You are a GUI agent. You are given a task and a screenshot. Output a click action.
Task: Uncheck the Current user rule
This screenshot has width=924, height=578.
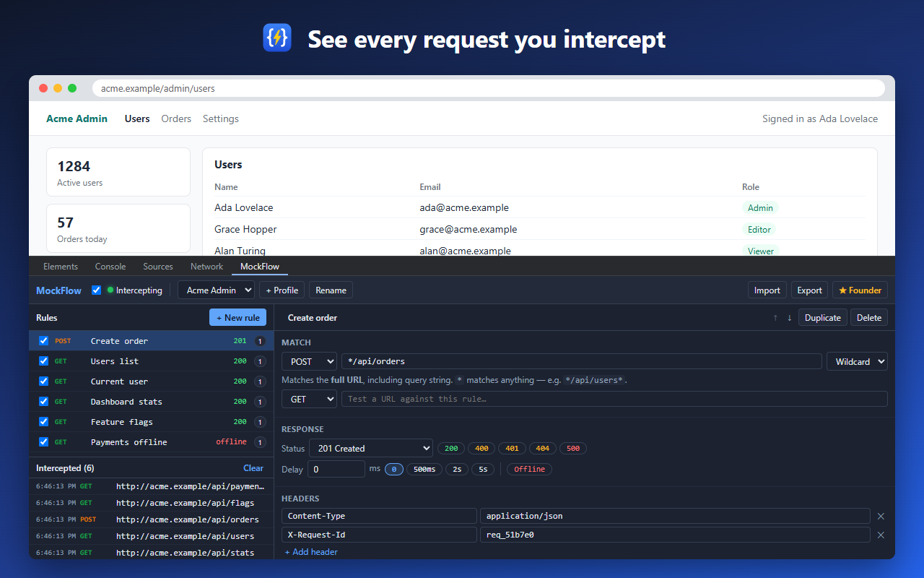tap(43, 381)
